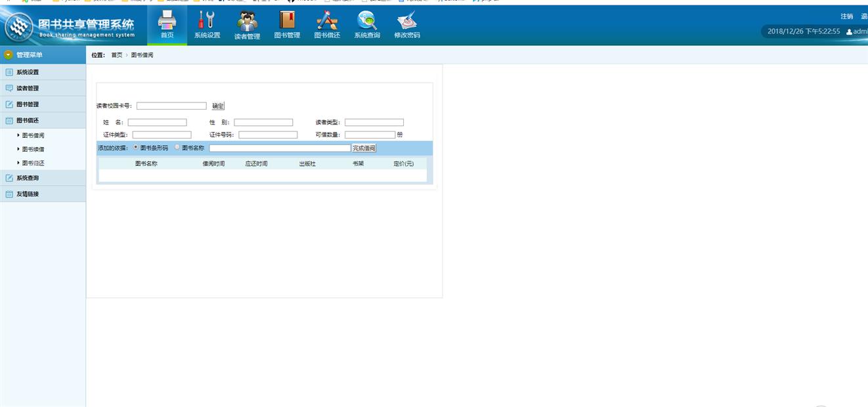868x407 pixels.
Task: Select the 图书条形码 radio button
Action: 136,148
